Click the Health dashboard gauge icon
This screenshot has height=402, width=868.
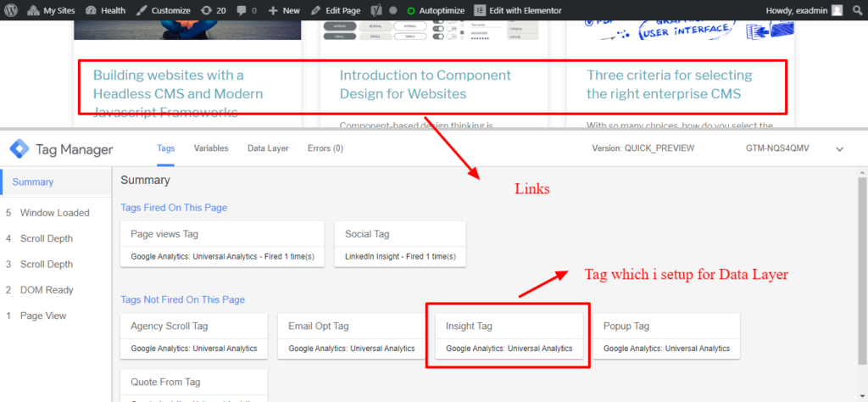coord(91,10)
